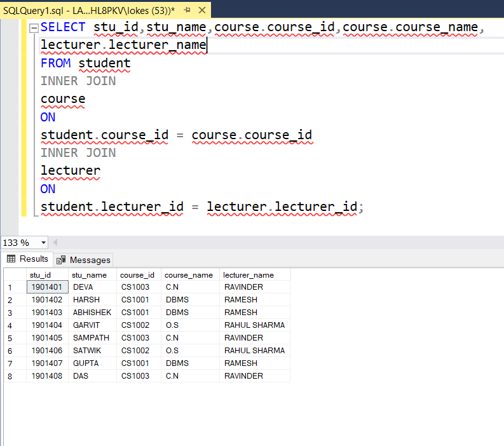Switch to the Results tab
504x446 pixels.
[x=27, y=259]
